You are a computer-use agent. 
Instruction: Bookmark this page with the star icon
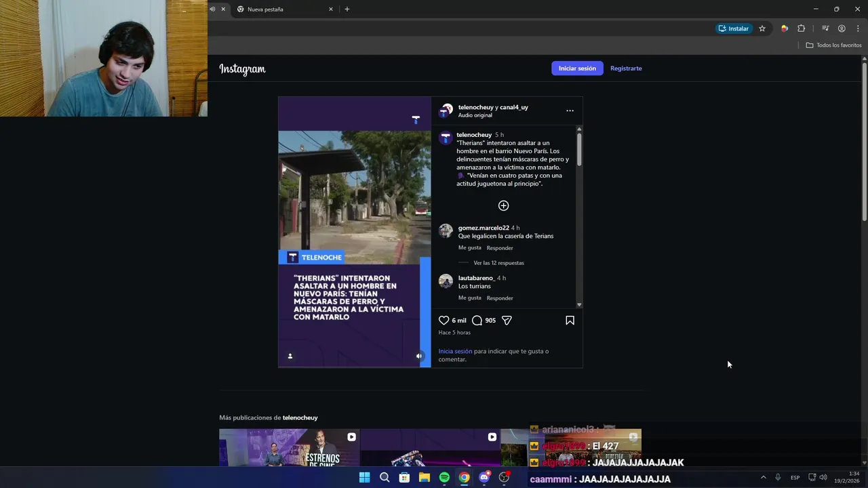762,28
